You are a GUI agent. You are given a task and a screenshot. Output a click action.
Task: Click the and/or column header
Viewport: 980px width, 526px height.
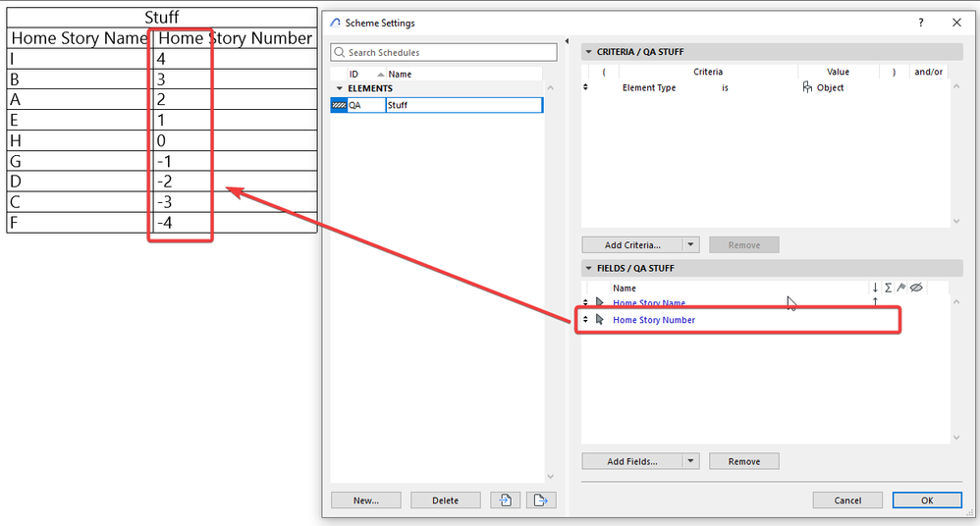928,72
